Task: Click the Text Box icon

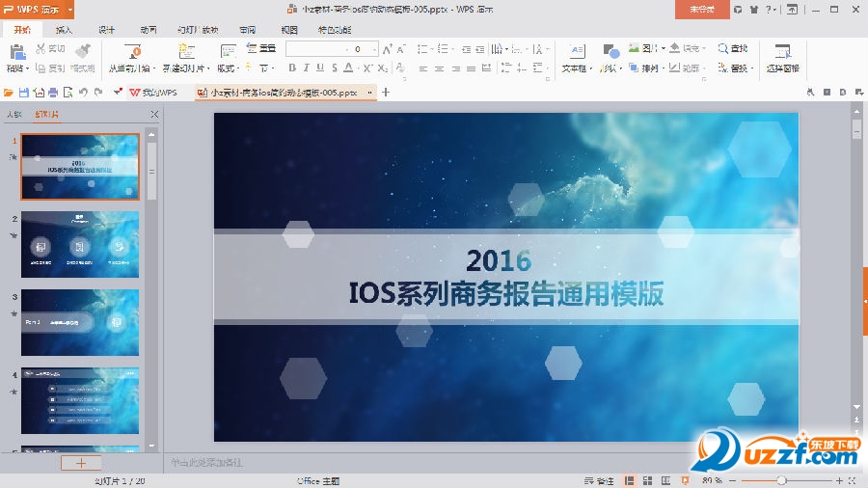Action: [x=577, y=51]
